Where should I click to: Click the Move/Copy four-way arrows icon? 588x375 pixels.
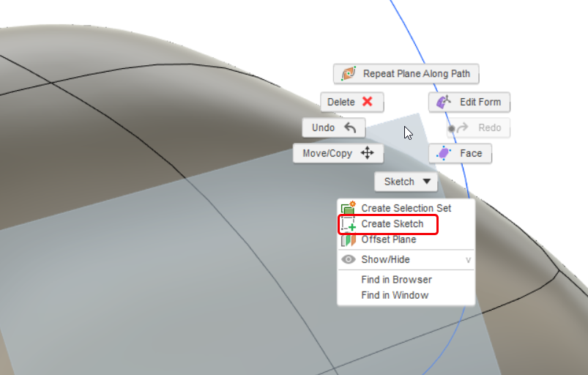[367, 153]
